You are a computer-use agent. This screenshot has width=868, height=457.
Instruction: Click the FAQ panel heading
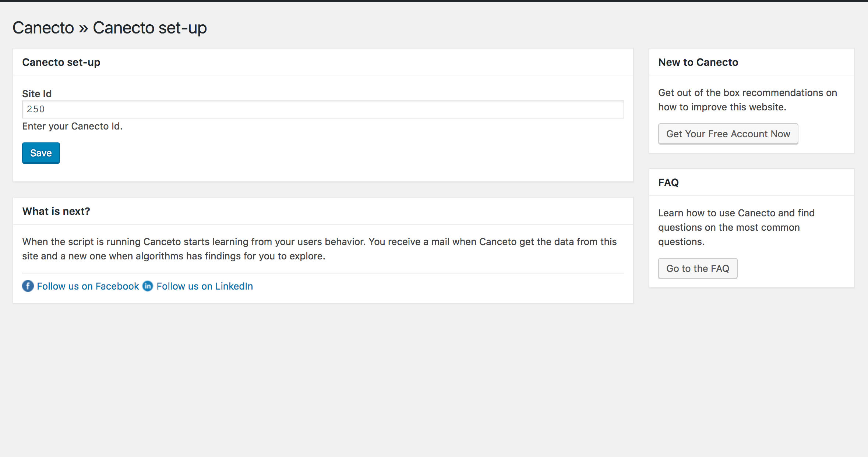(x=668, y=183)
